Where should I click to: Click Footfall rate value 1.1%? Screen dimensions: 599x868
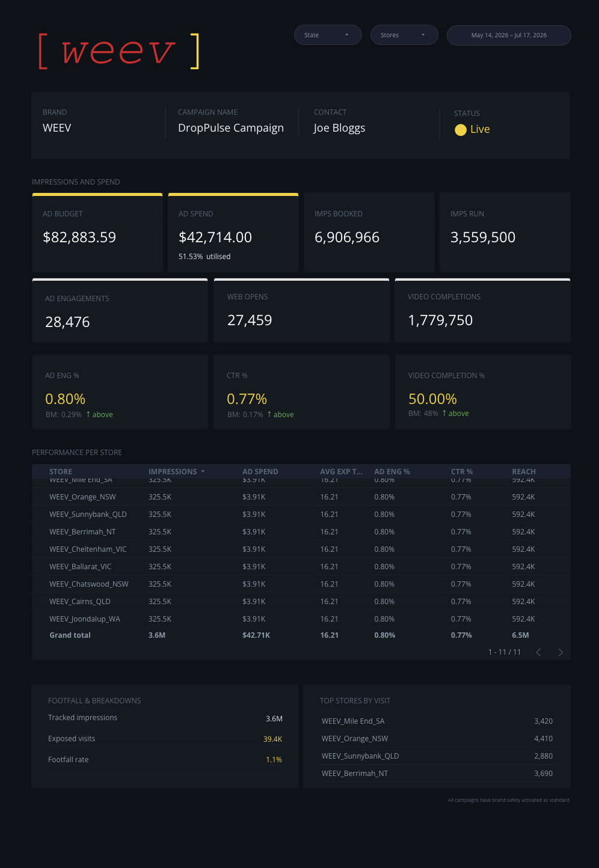click(x=274, y=760)
